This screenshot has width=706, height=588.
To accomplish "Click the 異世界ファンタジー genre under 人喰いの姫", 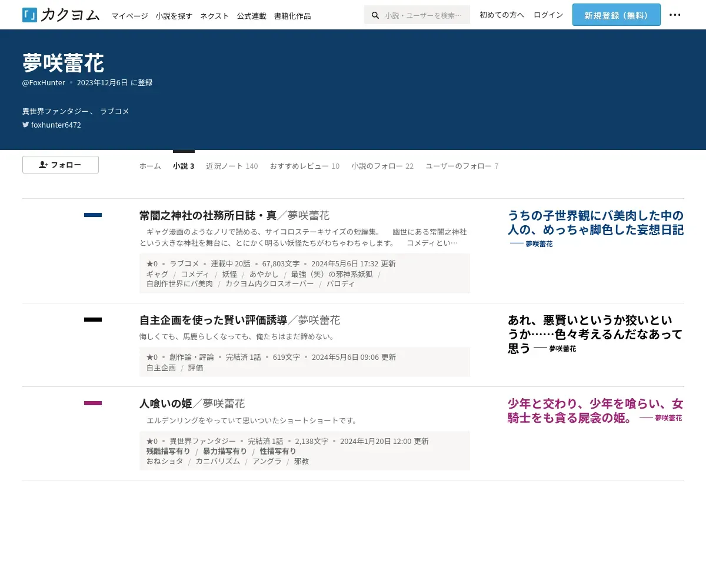I will [202, 441].
